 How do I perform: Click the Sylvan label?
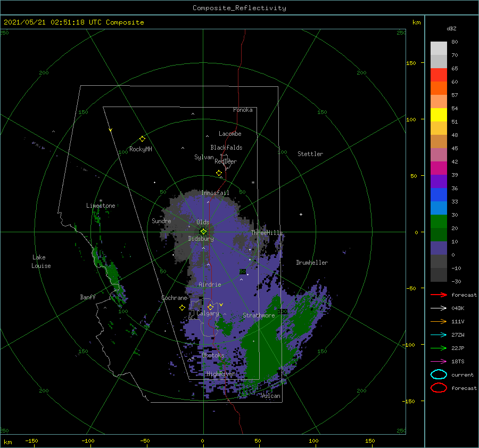pos(204,157)
